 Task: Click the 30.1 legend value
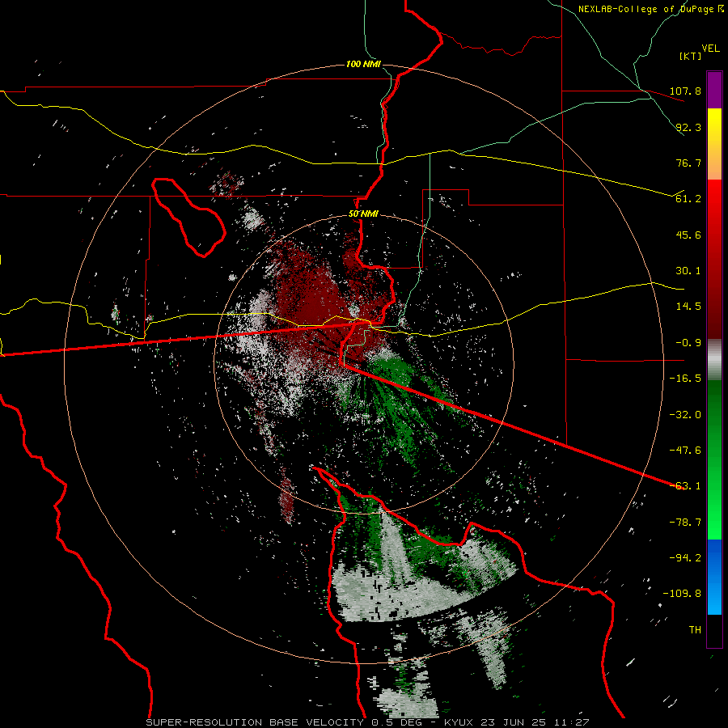tap(688, 271)
